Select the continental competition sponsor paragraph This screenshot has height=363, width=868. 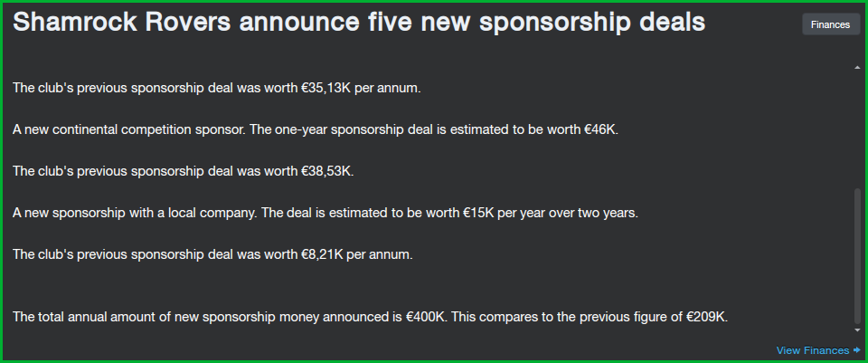[315, 129]
